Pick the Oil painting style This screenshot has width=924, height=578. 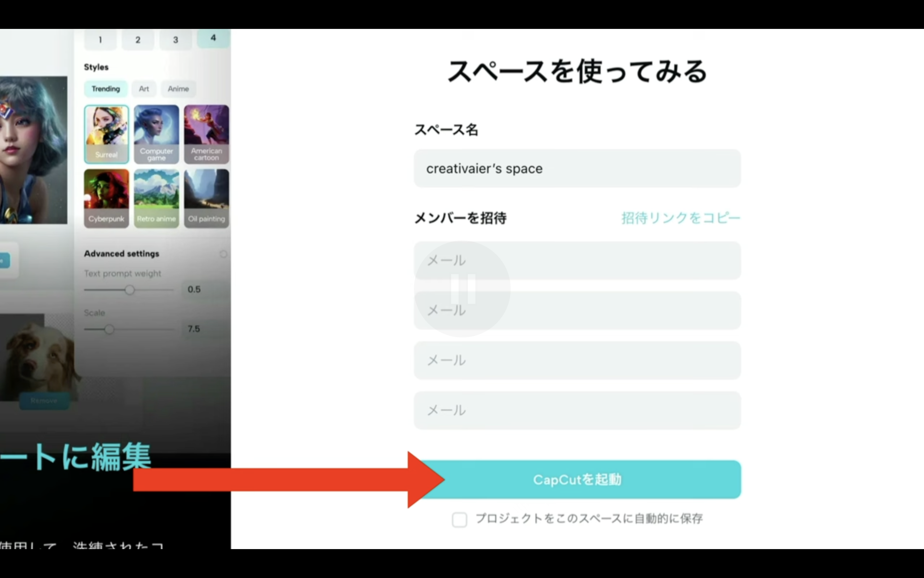pyautogui.click(x=207, y=198)
